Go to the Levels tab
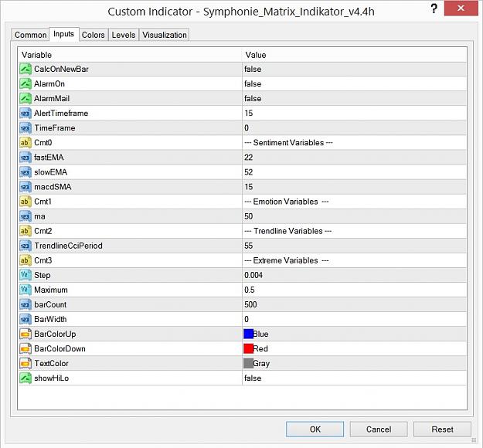483x448 pixels. pos(124,35)
